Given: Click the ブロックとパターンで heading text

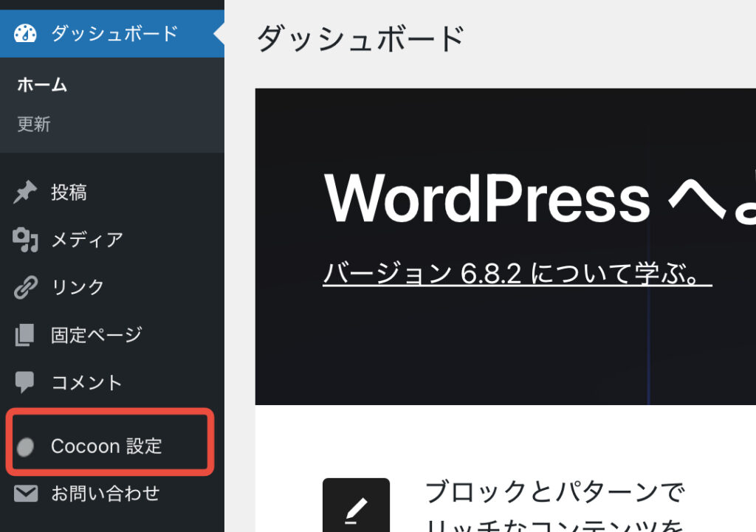Looking at the screenshot, I should (555, 492).
